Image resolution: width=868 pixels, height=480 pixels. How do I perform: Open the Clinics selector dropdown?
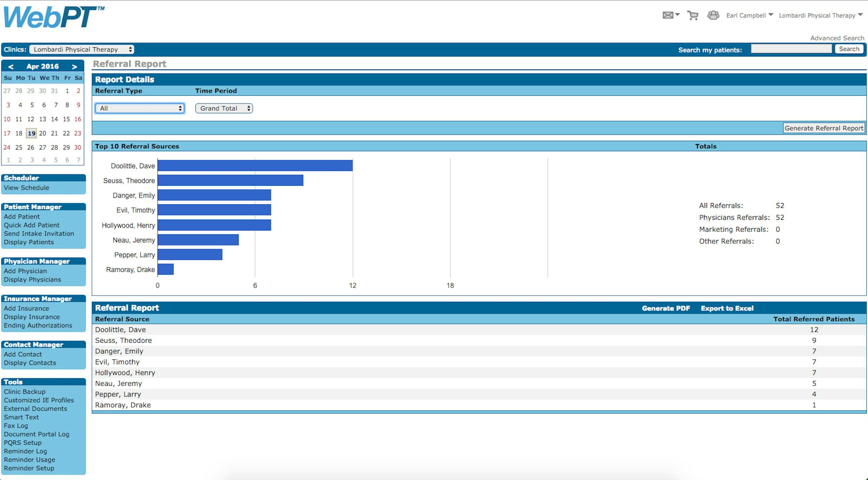tap(82, 49)
